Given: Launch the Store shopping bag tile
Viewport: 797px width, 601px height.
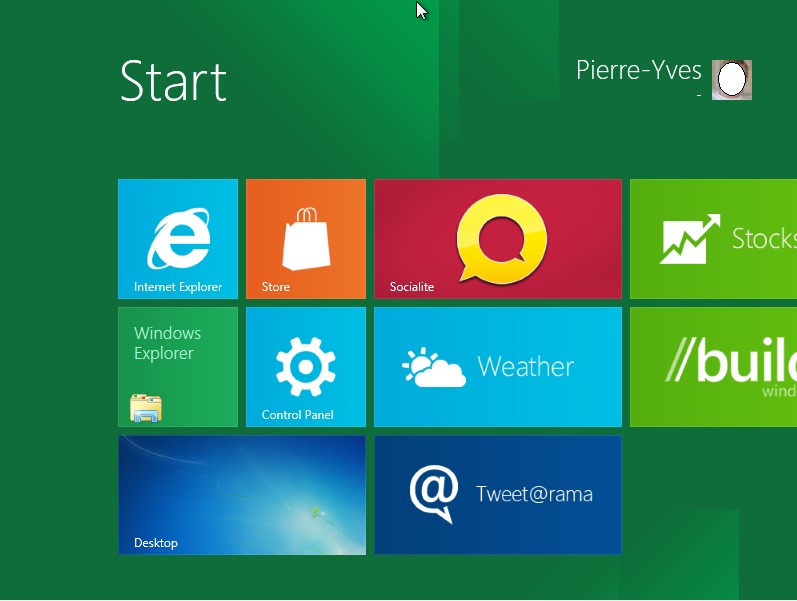Looking at the screenshot, I should pos(306,239).
